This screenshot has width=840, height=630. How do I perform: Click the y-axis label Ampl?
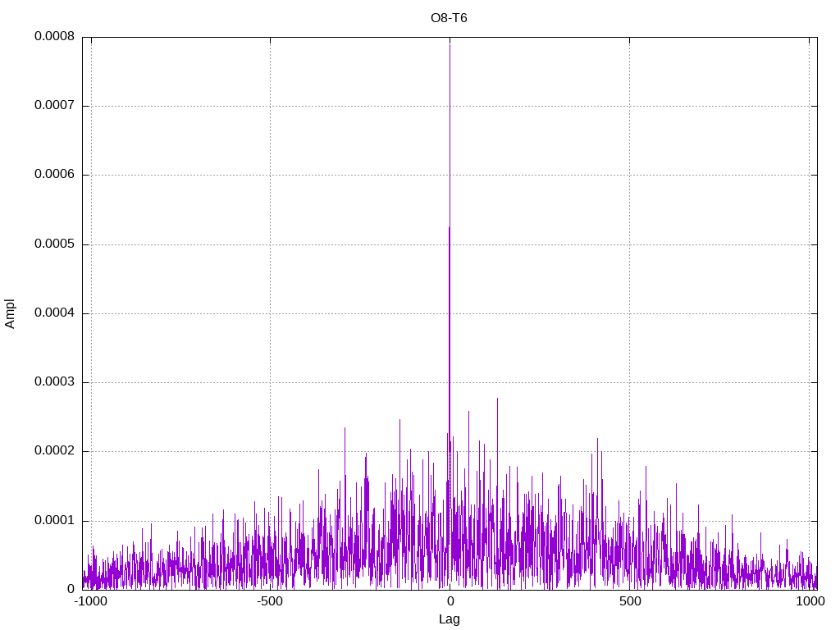[10, 314]
